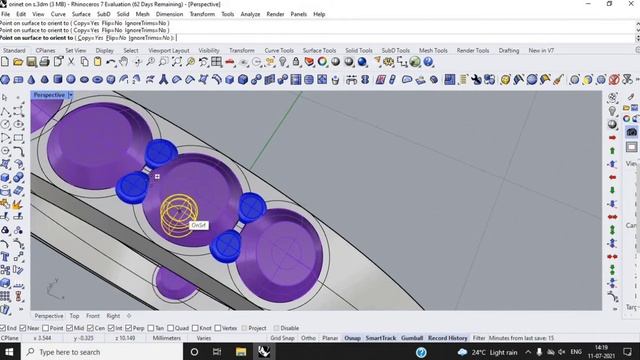The image size is (640, 360).
Task: Click the red car Set CPlane icon
Action: click(x=230, y=62)
